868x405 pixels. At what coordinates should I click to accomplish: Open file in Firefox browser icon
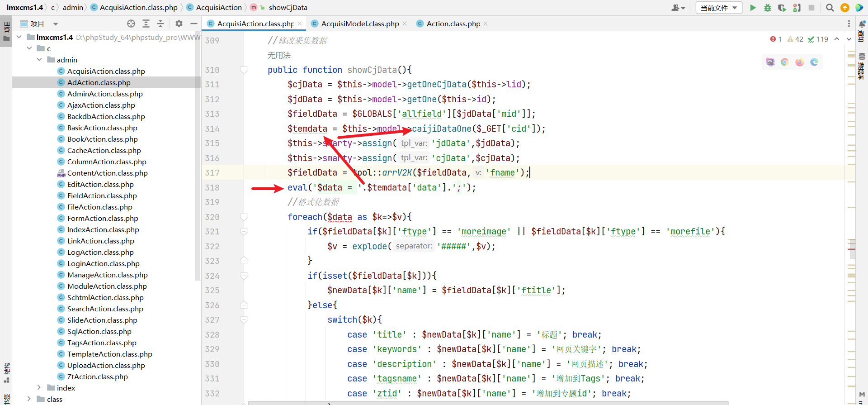pyautogui.click(x=800, y=62)
